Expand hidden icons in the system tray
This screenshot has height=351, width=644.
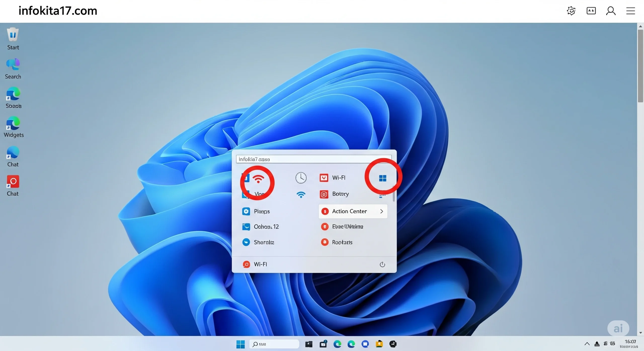[587, 344]
